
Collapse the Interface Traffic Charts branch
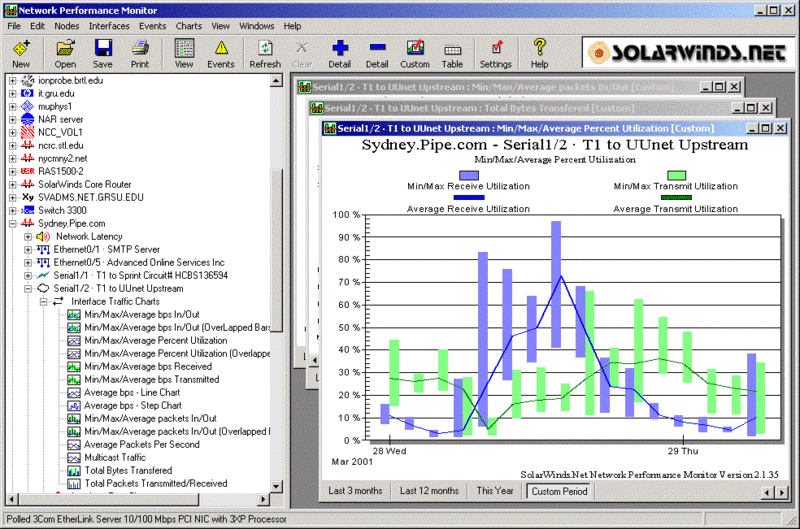tap(44, 301)
